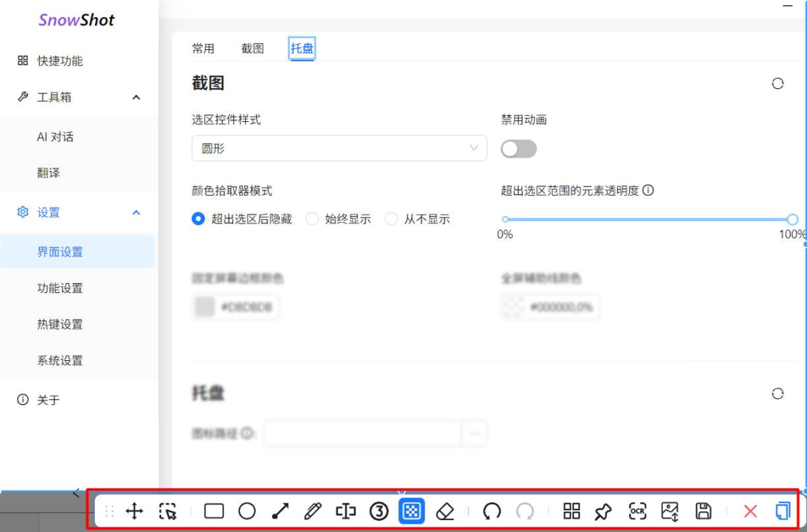This screenshot has width=807, height=532.
Task: Select the 始终显示 radio option
Action: point(312,218)
